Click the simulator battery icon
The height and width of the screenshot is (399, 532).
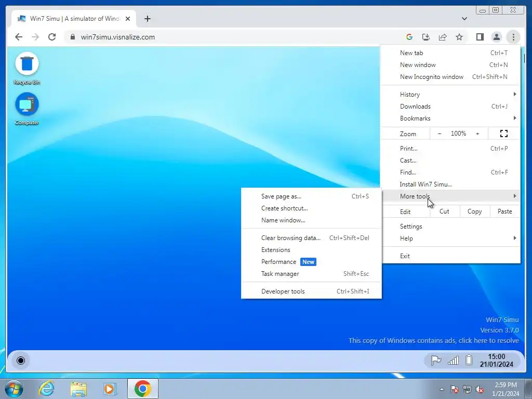[x=469, y=360]
